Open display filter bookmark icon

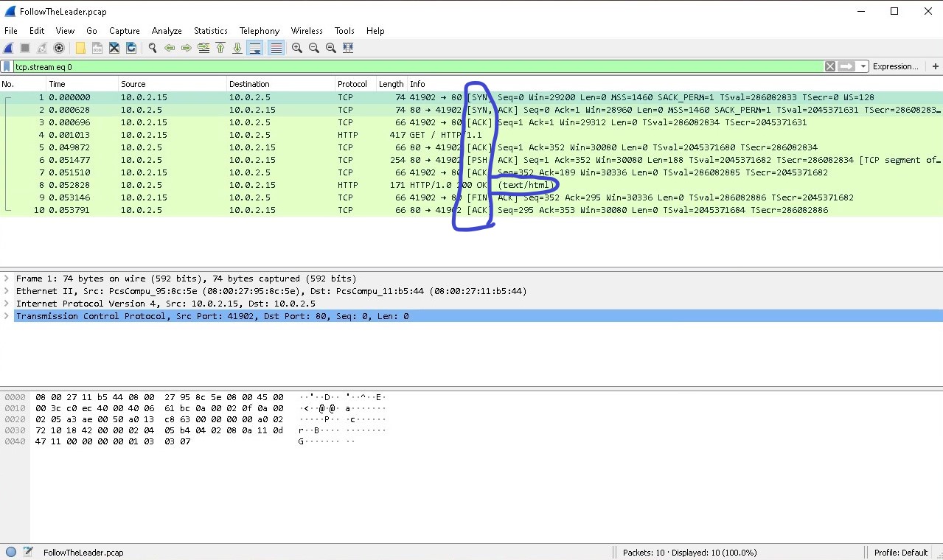pyautogui.click(x=7, y=66)
